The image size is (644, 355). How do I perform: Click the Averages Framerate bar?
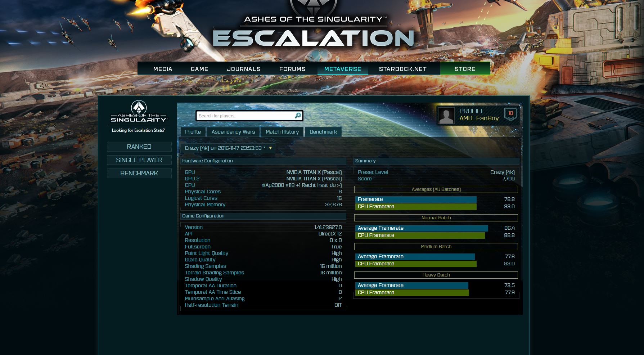coord(416,199)
